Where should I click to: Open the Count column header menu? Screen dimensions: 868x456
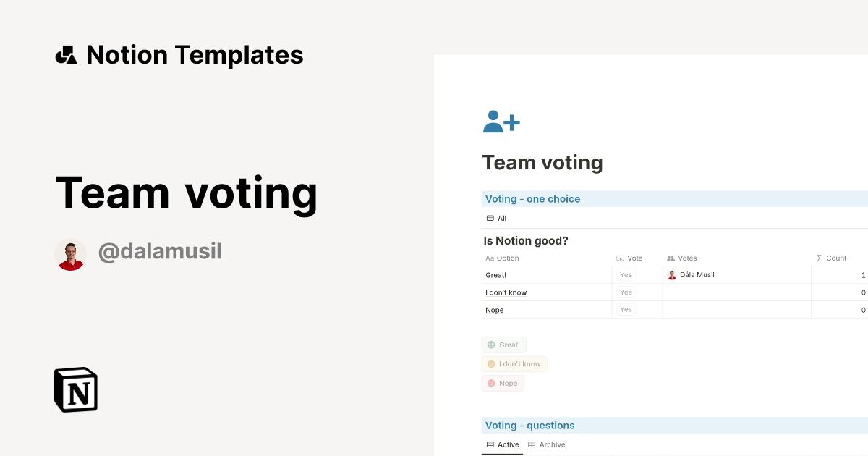[x=832, y=258]
